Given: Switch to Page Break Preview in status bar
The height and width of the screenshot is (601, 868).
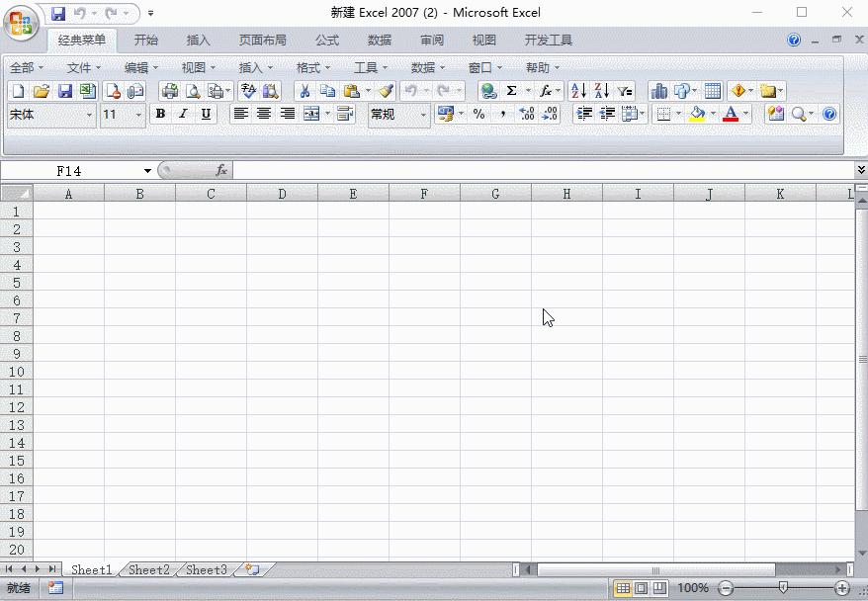Looking at the screenshot, I should coord(659,588).
